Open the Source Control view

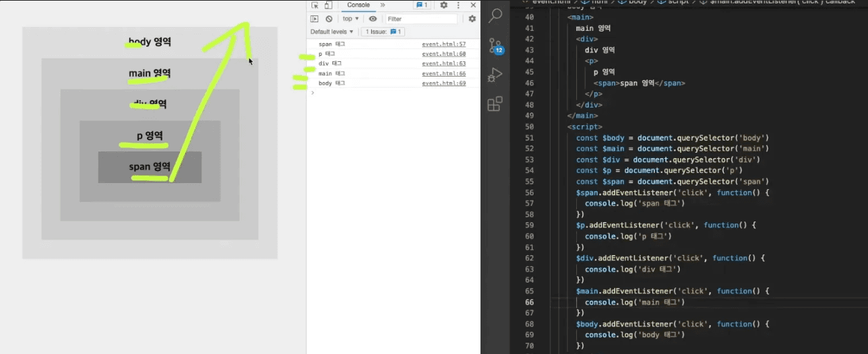(x=495, y=44)
